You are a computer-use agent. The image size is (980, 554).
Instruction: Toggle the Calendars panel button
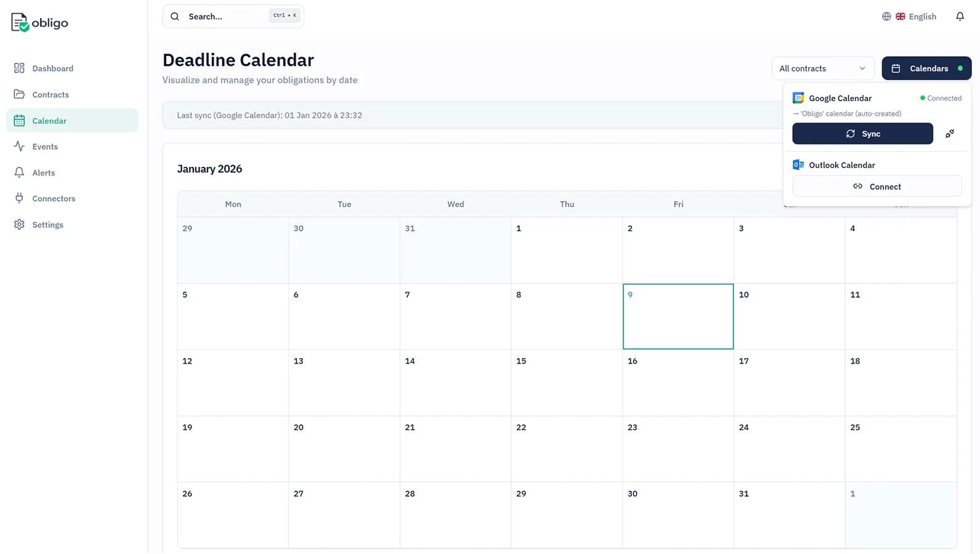tap(926, 68)
